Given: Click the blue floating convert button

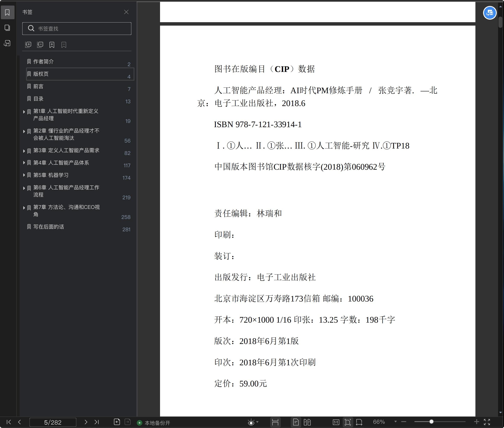Looking at the screenshot, I should (x=490, y=13).
